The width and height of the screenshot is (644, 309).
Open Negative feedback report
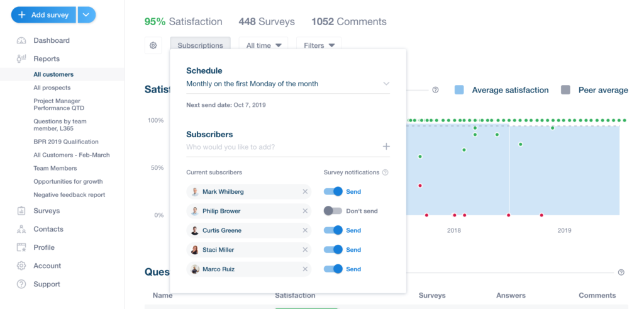click(x=69, y=194)
